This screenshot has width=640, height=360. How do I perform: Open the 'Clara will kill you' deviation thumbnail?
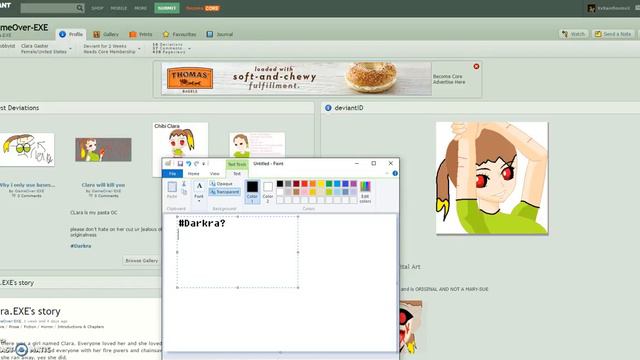tap(103, 150)
